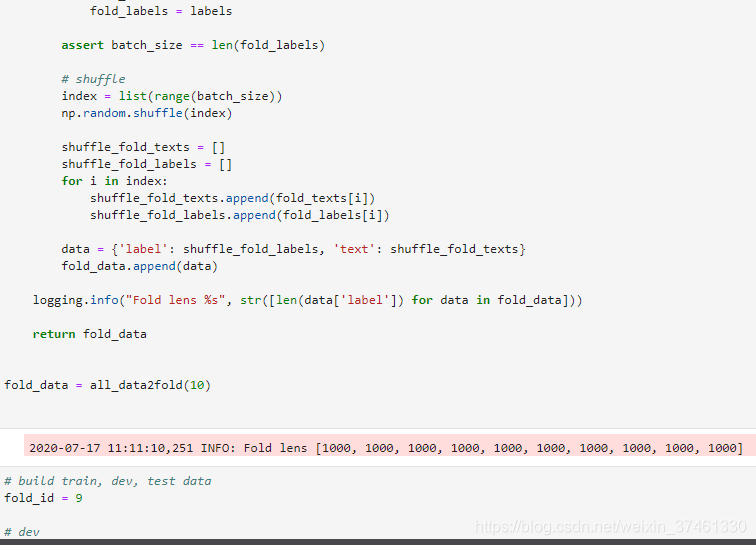
Task: Click the 'for i in index:' line
Action: pos(114,181)
